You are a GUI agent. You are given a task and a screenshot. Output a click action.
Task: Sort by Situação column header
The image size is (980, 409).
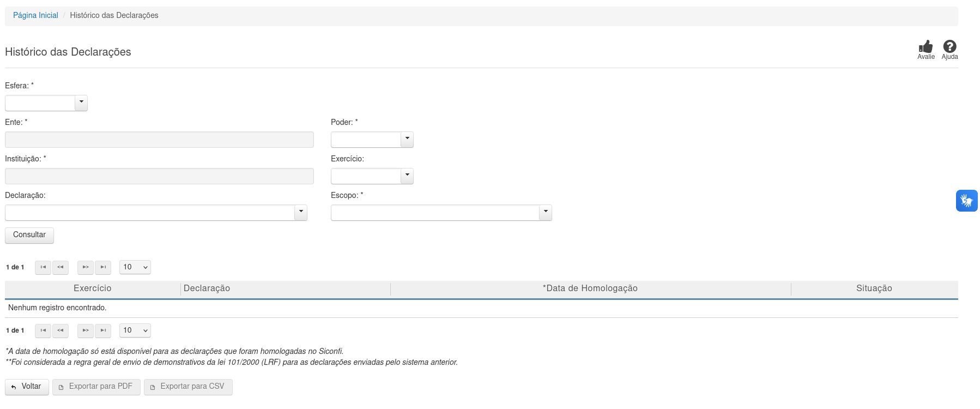pos(874,288)
